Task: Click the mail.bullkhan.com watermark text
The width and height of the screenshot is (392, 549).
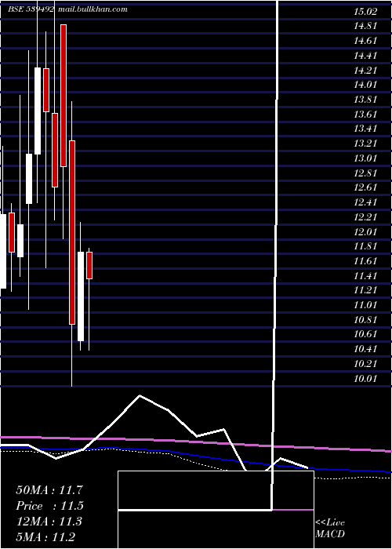Action: click(93, 9)
